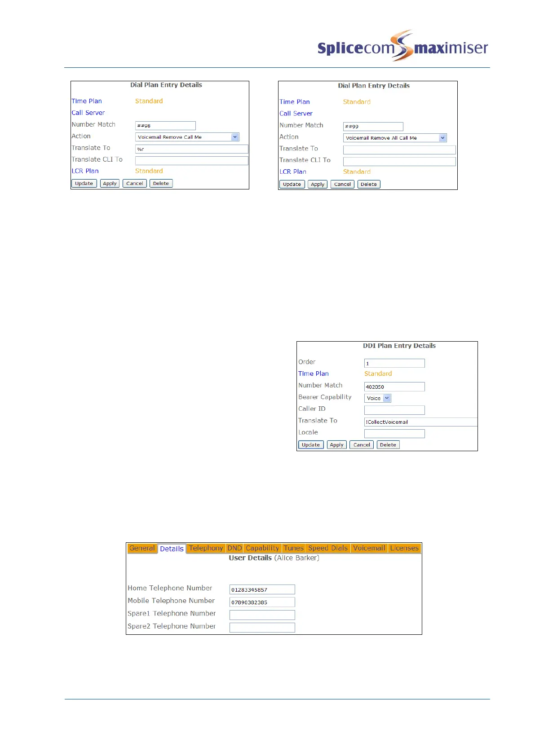The width and height of the screenshot is (535, 756).
Task: Click empty Translate To field in ##99 panel
Action: point(399,150)
